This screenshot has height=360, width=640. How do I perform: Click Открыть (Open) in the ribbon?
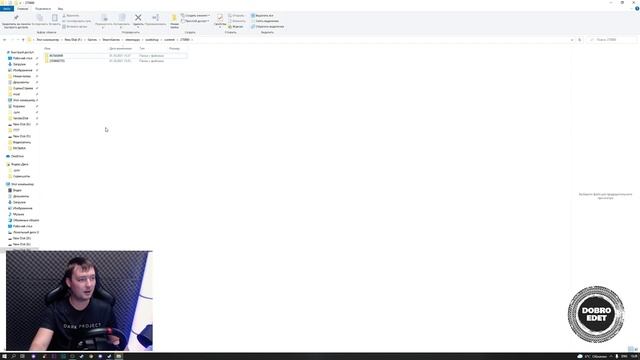point(236,16)
